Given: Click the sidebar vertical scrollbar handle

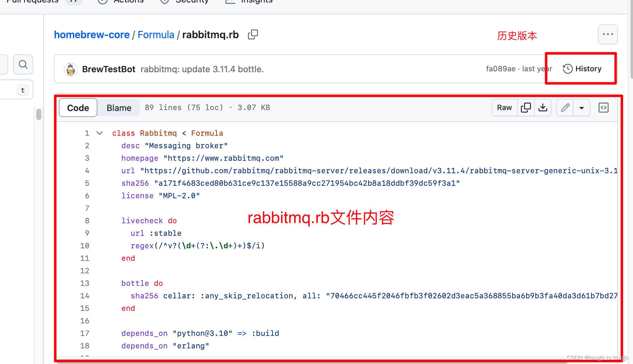Looking at the screenshot, I should click(39, 114).
